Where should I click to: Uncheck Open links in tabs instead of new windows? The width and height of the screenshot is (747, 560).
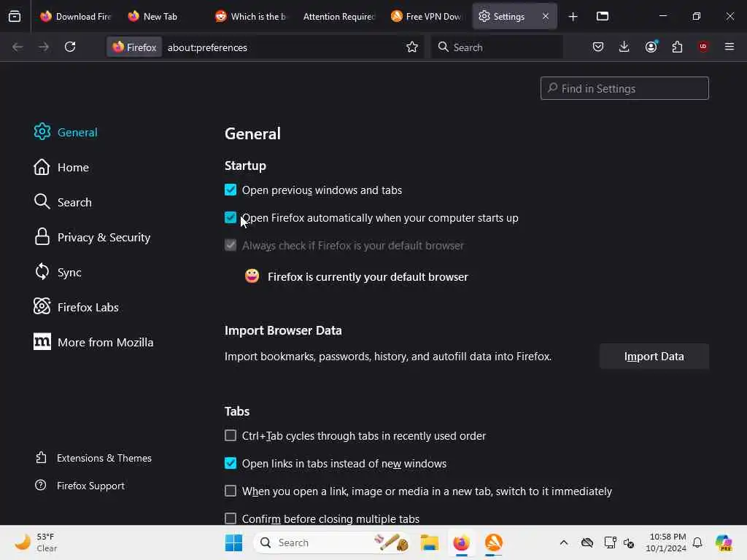(231, 463)
